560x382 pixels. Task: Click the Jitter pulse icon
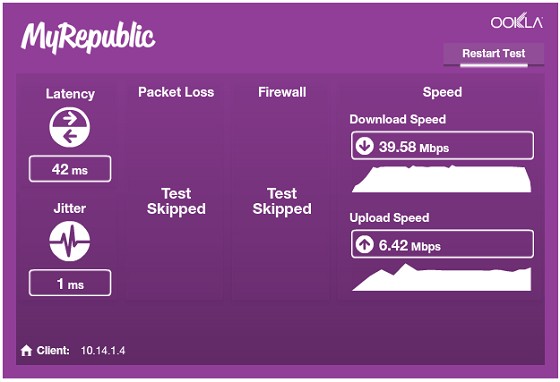point(70,241)
